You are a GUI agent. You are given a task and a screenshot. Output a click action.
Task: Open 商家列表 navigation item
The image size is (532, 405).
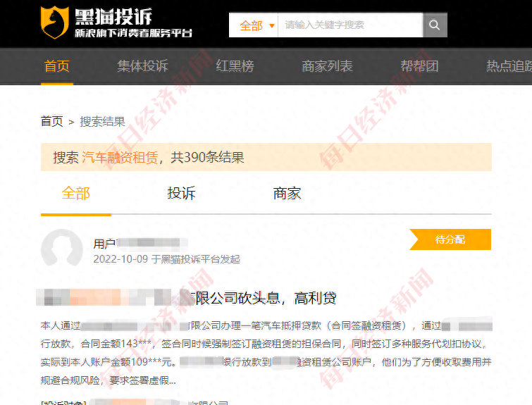click(328, 66)
